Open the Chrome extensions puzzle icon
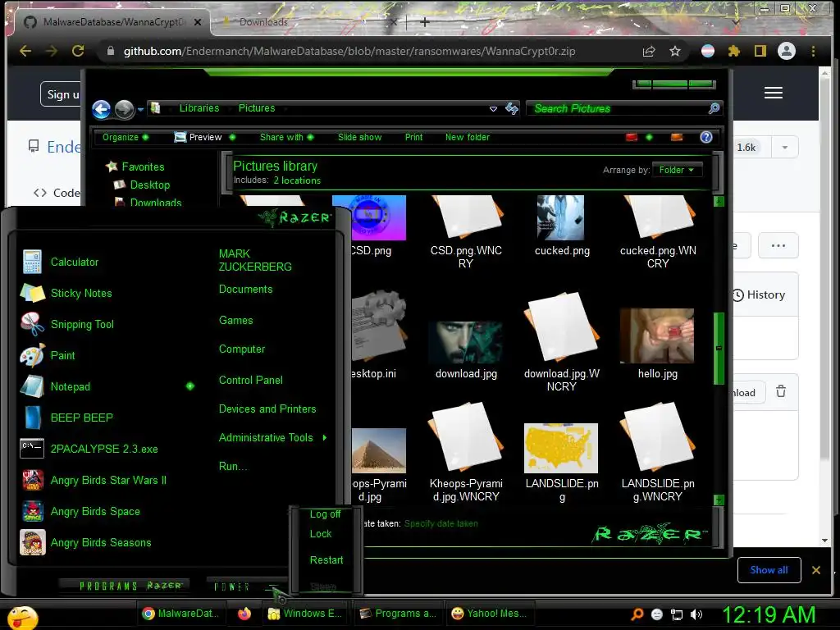Viewport: 840px width, 630px height. 733,51
